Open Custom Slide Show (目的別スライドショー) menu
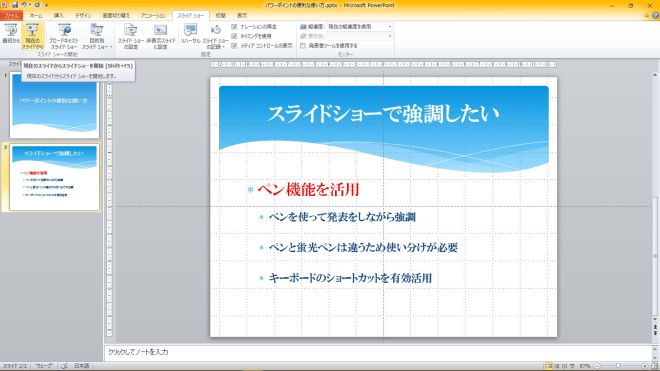This screenshot has height=371, width=660. [97, 35]
